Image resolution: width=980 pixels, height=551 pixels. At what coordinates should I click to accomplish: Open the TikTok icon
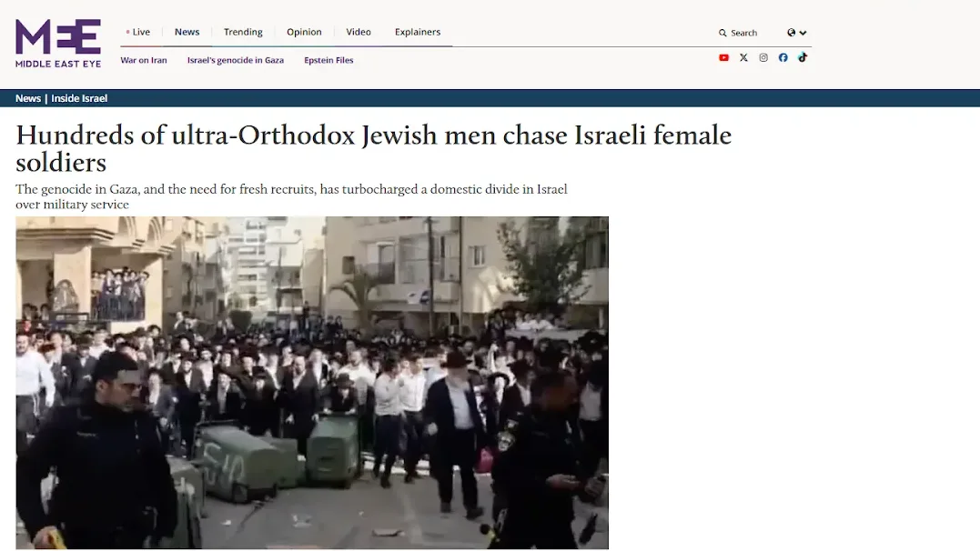[x=803, y=57]
